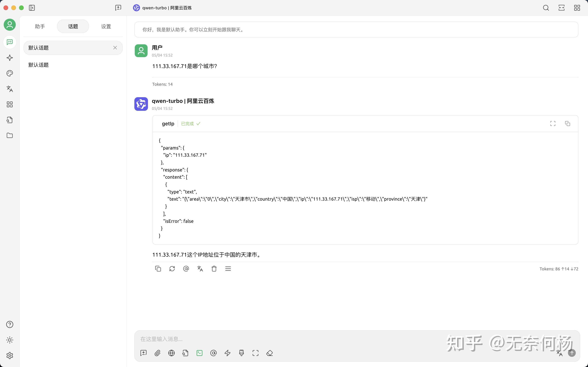Image resolution: width=588 pixels, height=367 pixels.
Task: Select qwen-turbo model button in titlebar
Action: pyautogui.click(x=162, y=8)
